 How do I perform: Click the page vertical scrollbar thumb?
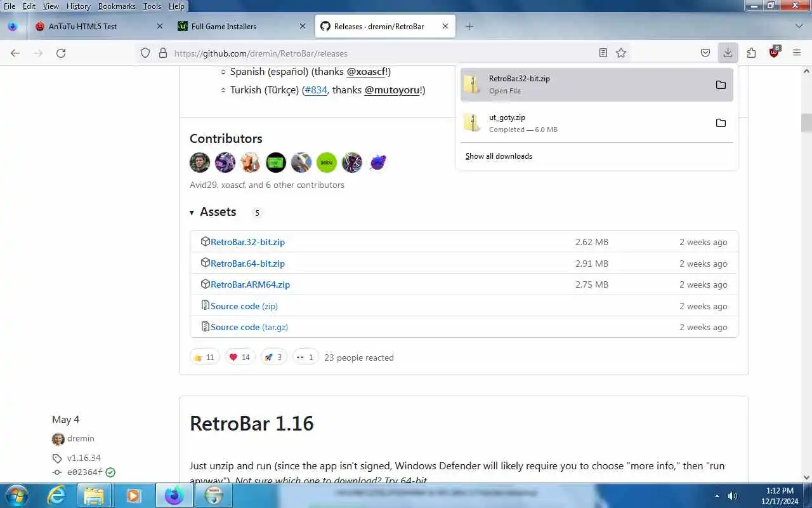806,122
